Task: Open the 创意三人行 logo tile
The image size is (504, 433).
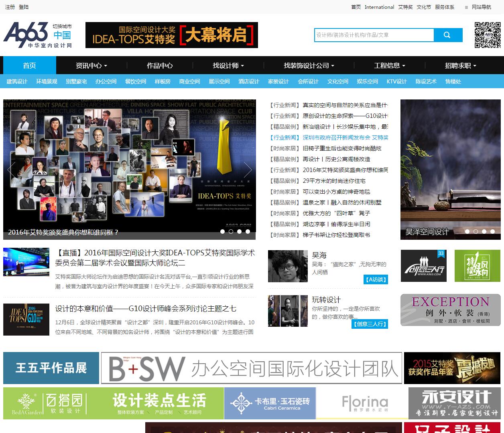Action: click(423, 266)
